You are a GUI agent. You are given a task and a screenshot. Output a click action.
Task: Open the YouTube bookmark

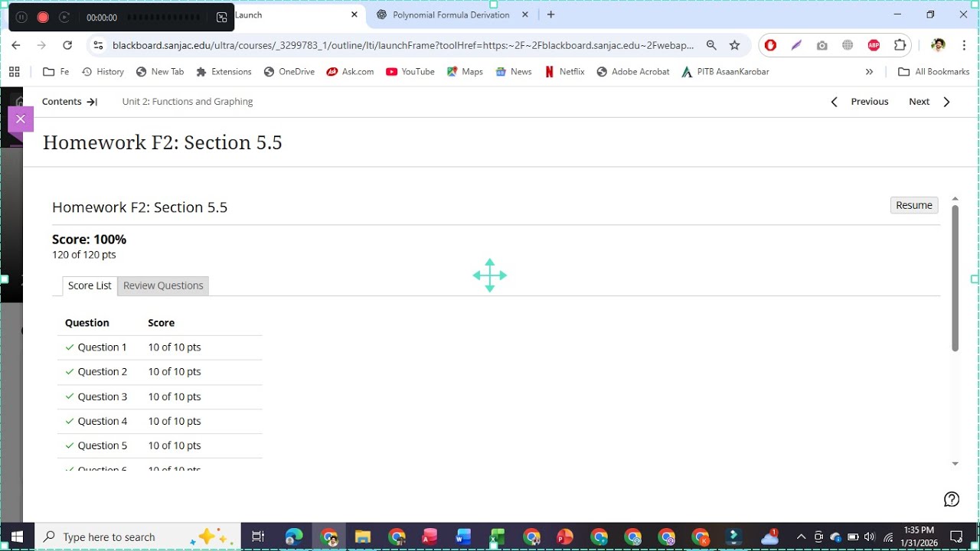[410, 71]
